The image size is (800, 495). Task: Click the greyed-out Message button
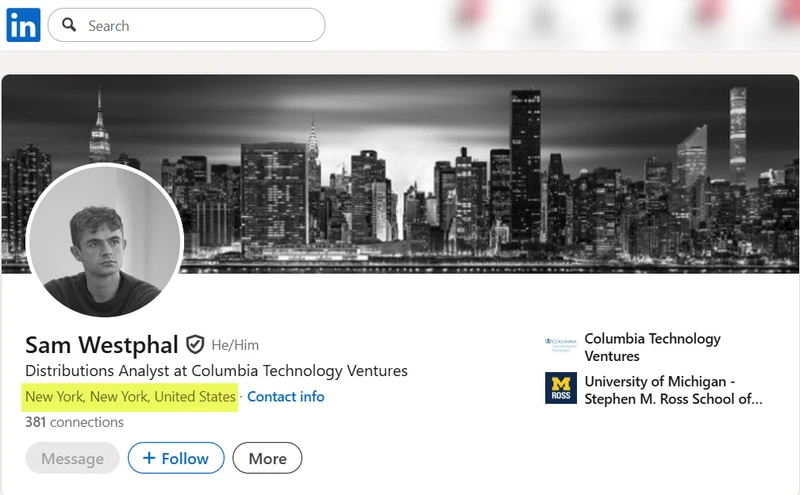[72, 458]
